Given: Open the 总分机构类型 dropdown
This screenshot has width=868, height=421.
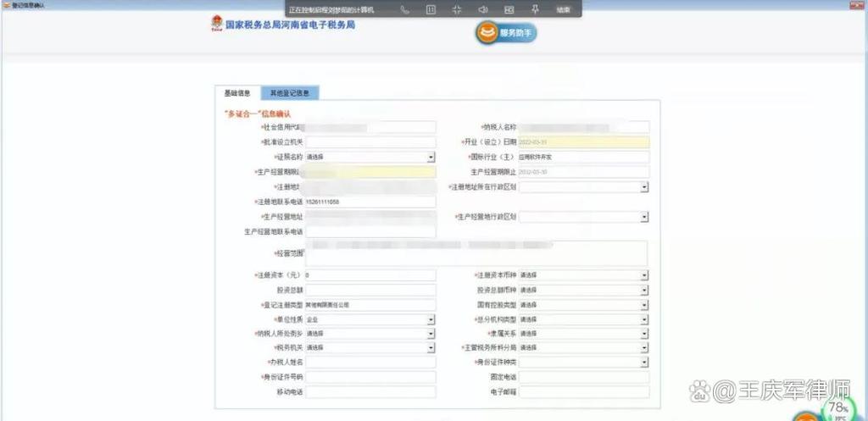Looking at the screenshot, I should pos(584,319).
